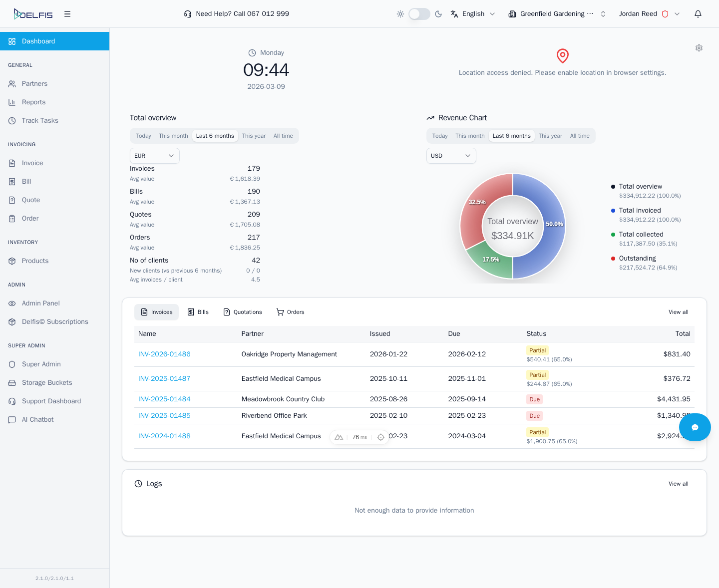Viewport: 719px width, 588px height.
Task: Open dashboard widget settings gear
Action: pos(699,48)
